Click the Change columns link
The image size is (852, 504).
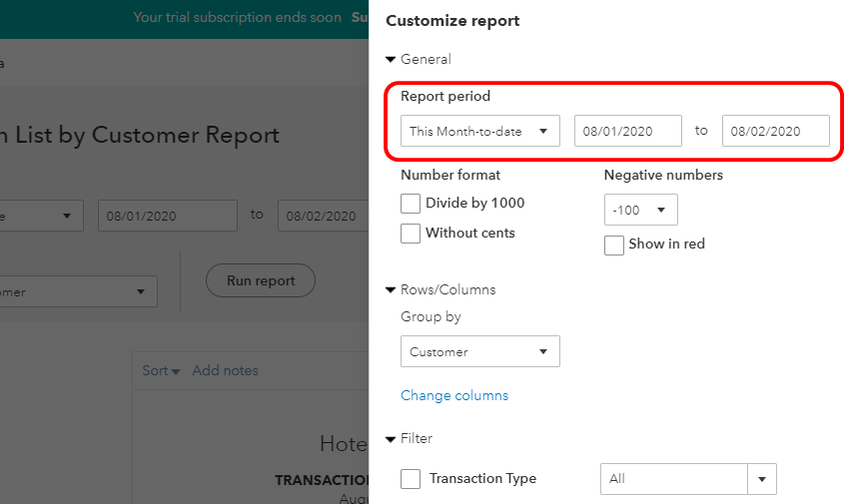pos(454,396)
